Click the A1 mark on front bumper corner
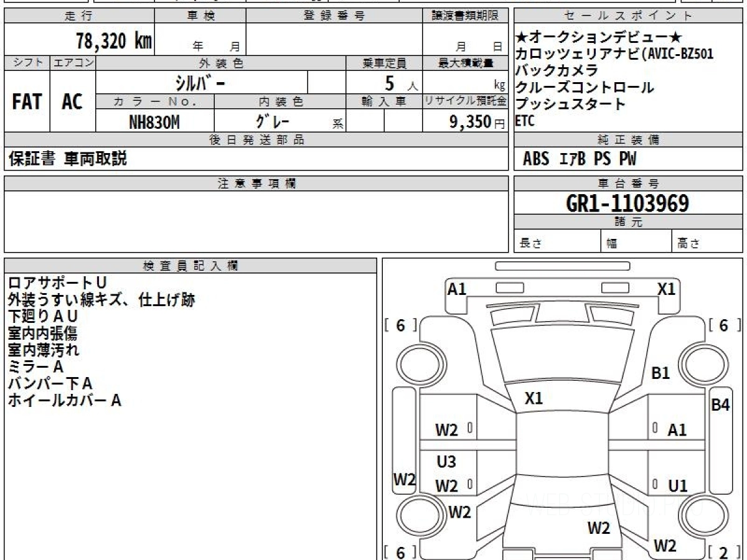The image size is (747, 560). 457,289
